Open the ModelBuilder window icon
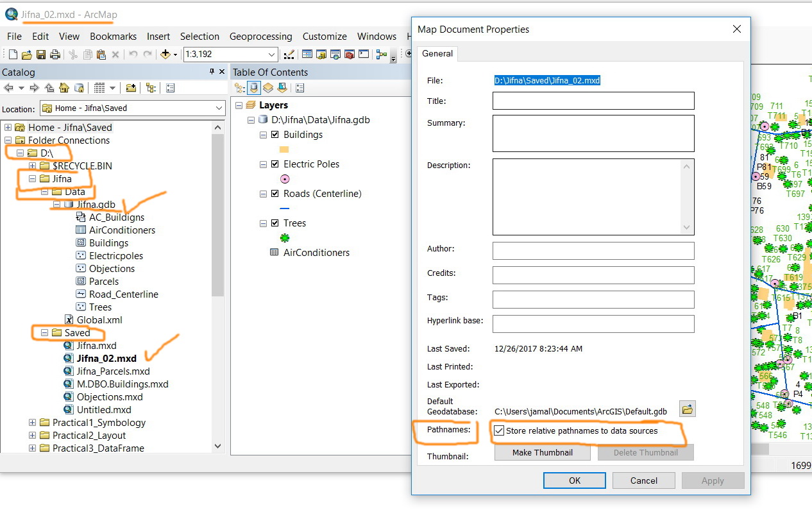 382,55
